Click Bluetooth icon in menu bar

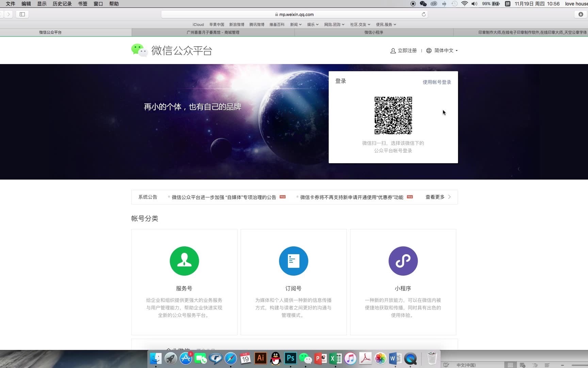444,4
